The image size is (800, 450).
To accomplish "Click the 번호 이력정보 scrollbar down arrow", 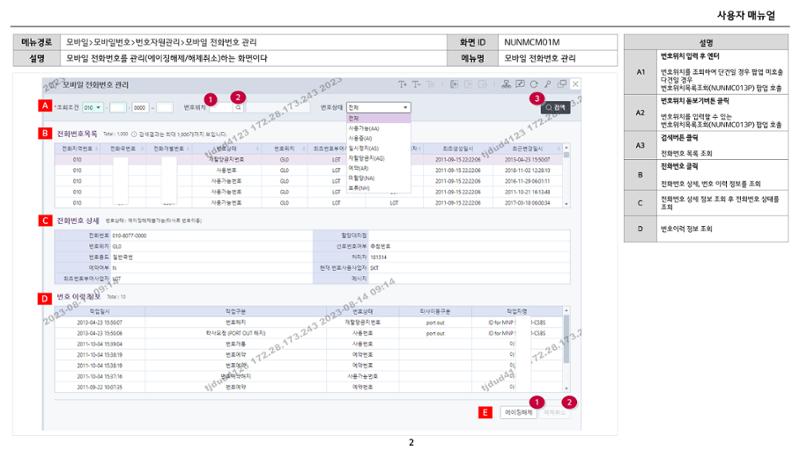I will pyautogui.click(x=566, y=388).
